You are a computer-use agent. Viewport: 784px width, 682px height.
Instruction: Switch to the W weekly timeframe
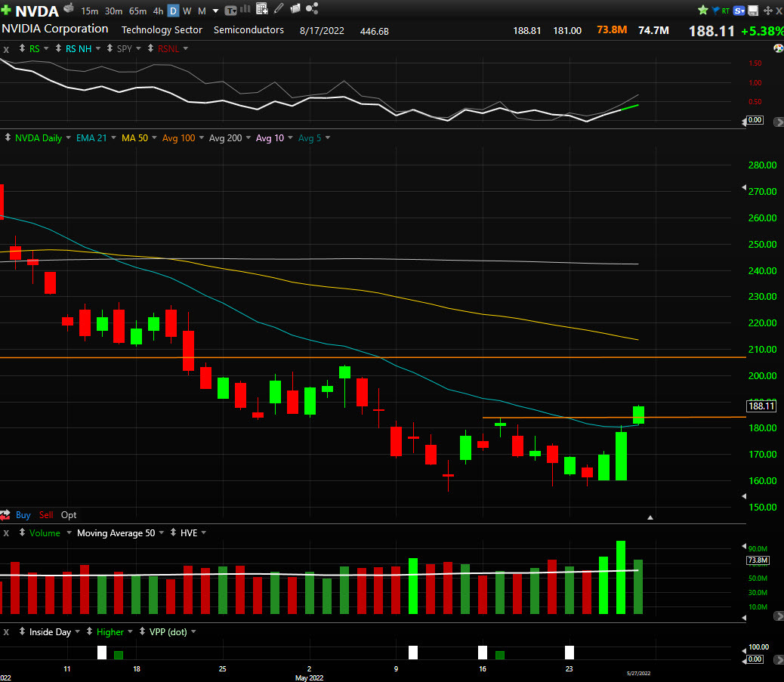(x=187, y=11)
